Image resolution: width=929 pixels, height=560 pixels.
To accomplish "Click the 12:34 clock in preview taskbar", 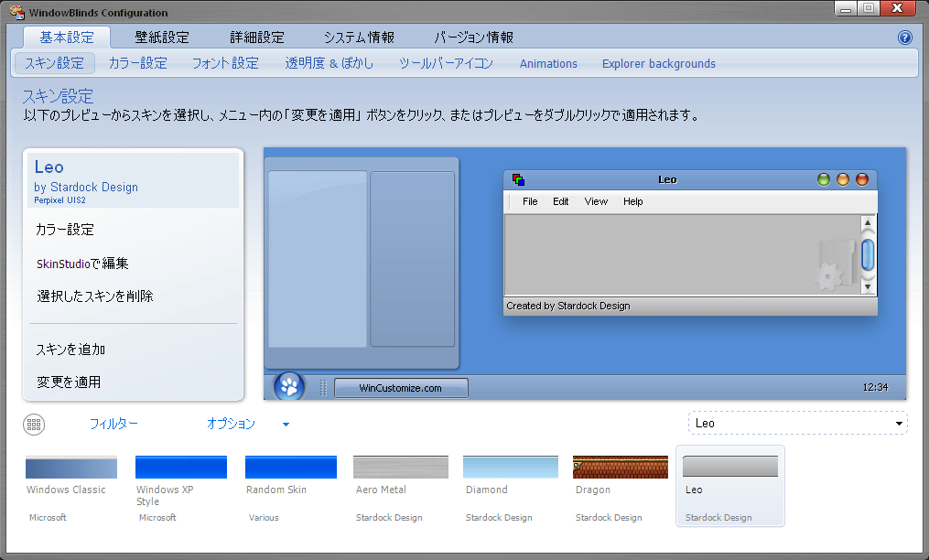I will [x=875, y=387].
